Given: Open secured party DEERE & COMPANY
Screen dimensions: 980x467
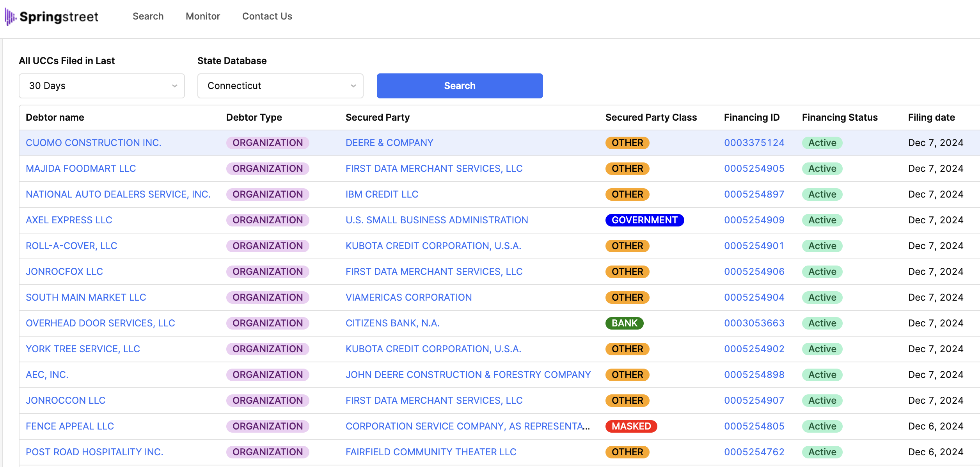Looking at the screenshot, I should coord(389,143).
